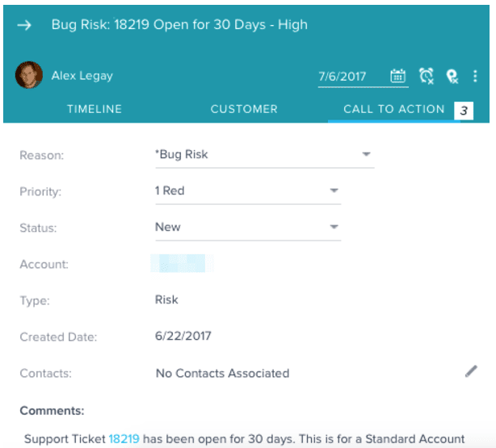
Task: Open the three-dot more options menu
Action: click(475, 76)
